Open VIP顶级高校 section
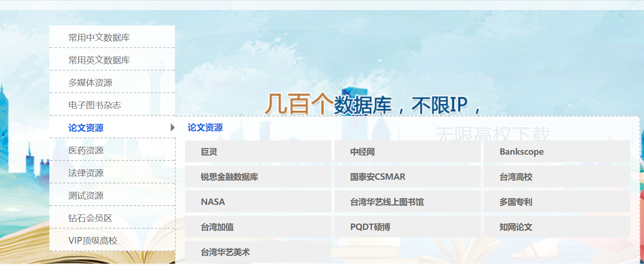Screen dimensions: 644x265 click(112, 240)
